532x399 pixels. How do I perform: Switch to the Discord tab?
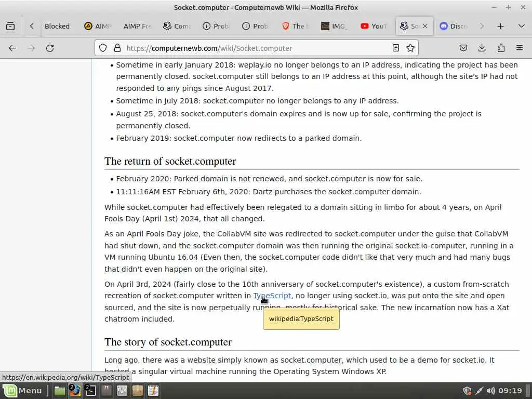(454, 26)
